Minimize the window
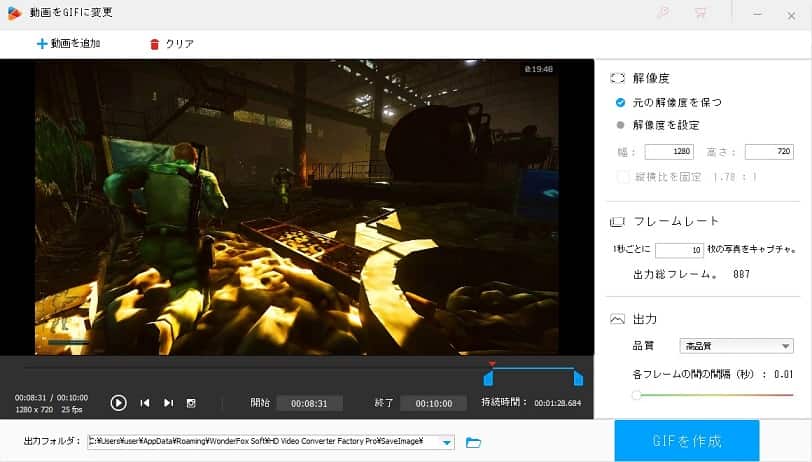This screenshot has height=462, width=812. click(x=757, y=14)
